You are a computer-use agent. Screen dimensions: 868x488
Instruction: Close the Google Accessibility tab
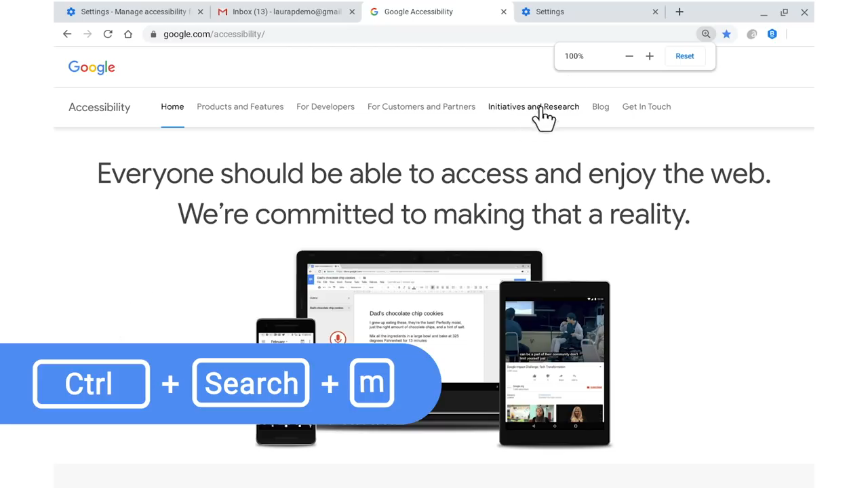coord(503,12)
